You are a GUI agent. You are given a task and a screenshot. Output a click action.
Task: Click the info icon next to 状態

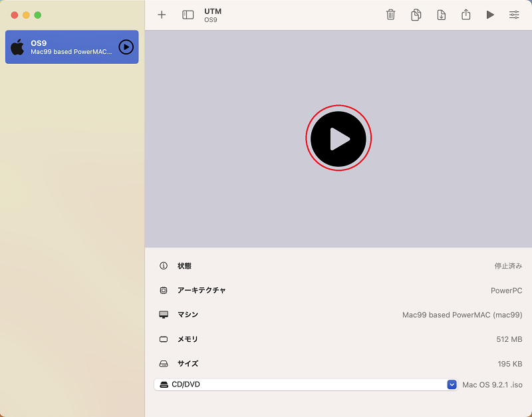tap(164, 265)
